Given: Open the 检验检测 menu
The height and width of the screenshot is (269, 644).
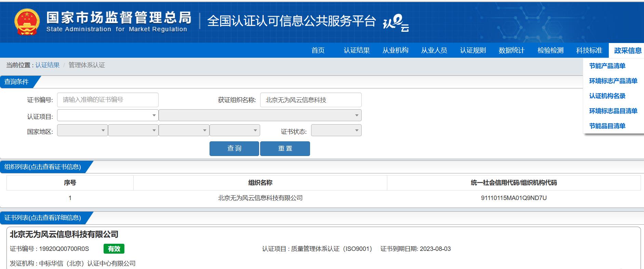Looking at the screenshot, I should tap(550, 50).
